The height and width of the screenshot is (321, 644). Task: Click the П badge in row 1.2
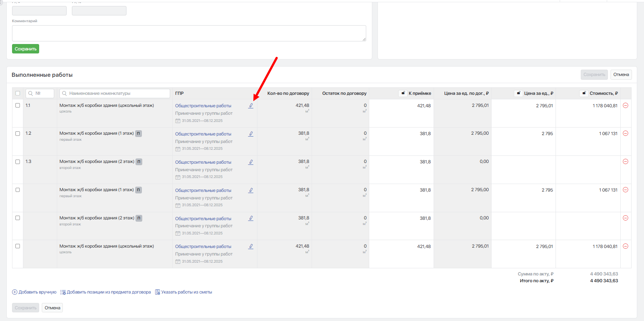(139, 133)
